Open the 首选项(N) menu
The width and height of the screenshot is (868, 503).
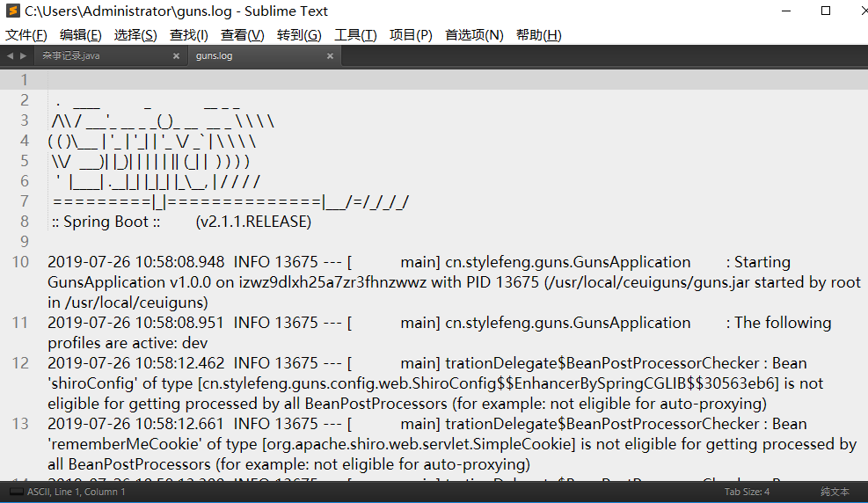click(474, 35)
